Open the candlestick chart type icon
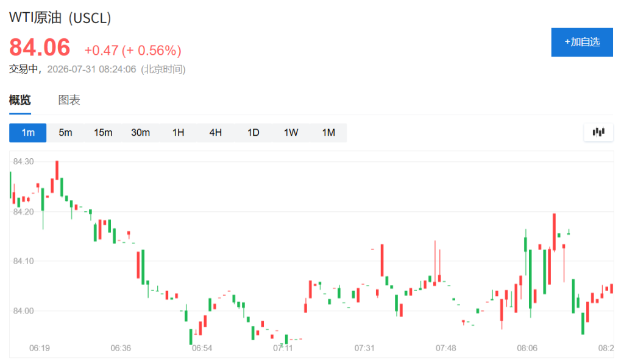 point(598,132)
